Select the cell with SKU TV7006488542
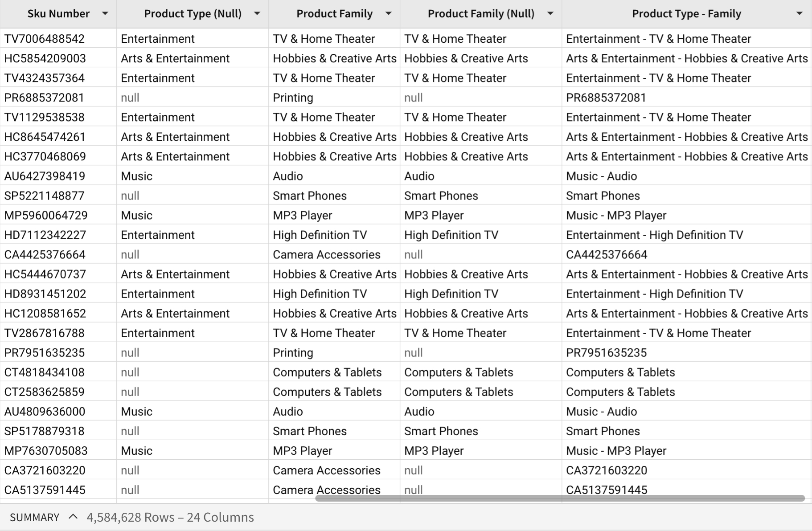Image resolution: width=812 pixels, height=531 pixels. click(x=45, y=39)
